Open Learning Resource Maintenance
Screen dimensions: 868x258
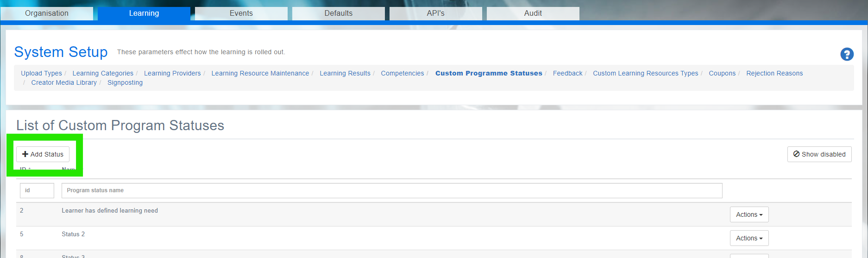pyautogui.click(x=260, y=73)
